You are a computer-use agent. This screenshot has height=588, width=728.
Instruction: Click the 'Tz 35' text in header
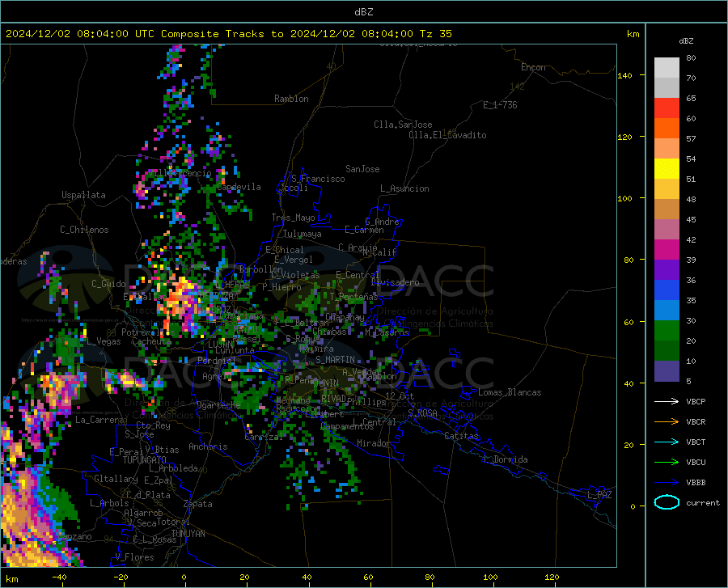(x=436, y=34)
